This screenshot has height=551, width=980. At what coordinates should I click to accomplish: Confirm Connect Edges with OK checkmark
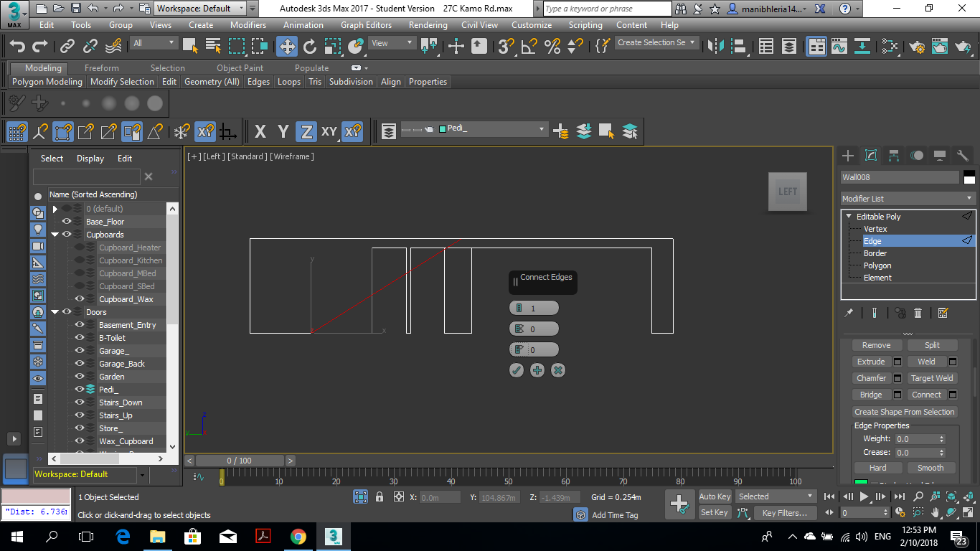coord(517,370)
